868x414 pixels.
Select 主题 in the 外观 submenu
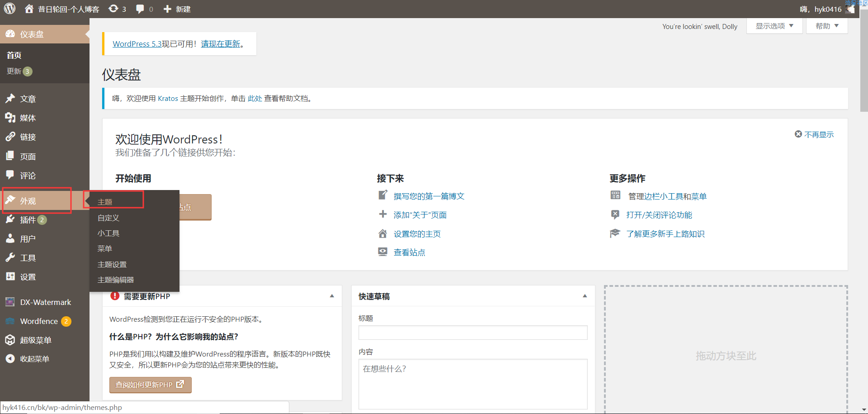105,202
